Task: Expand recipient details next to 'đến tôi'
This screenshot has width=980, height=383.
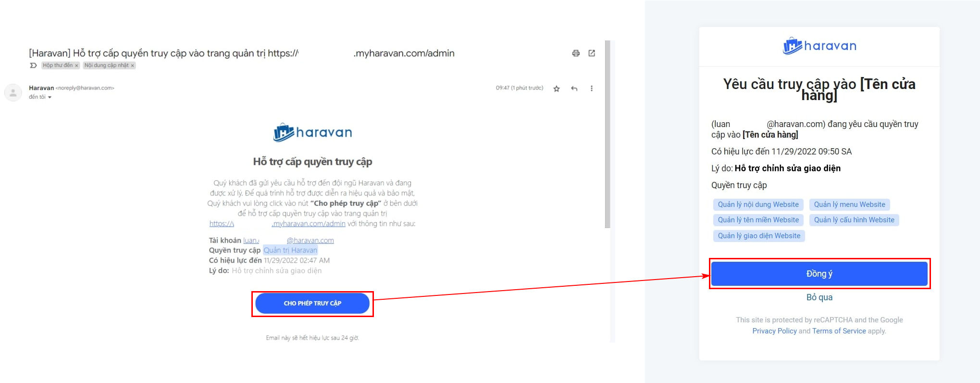Action: 50,97
